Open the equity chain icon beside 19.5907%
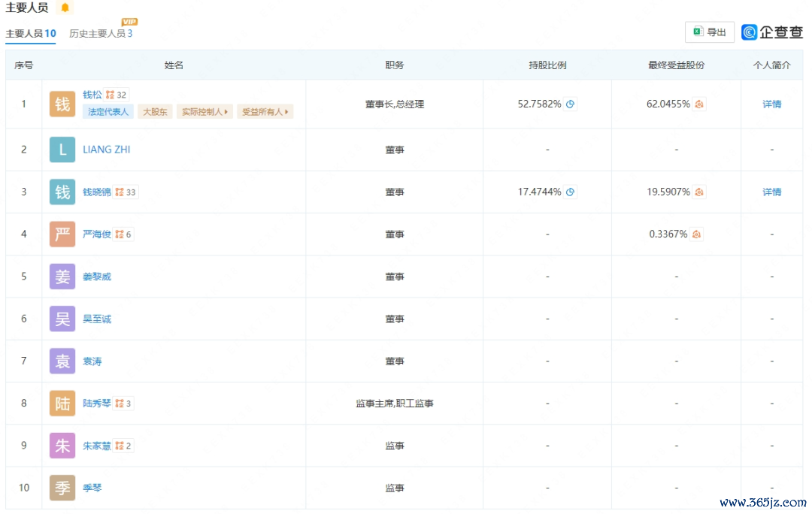The height and width of the screenshot is (514, 812). (x=698, y=192)
